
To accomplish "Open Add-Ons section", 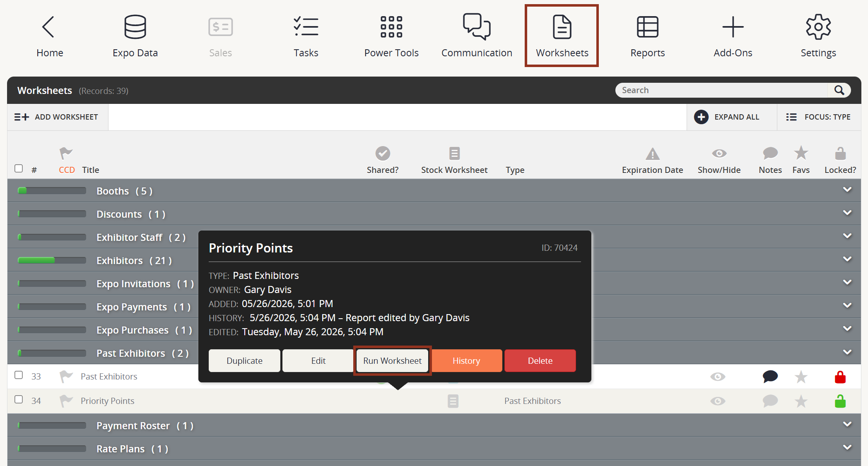I will 733,36.
